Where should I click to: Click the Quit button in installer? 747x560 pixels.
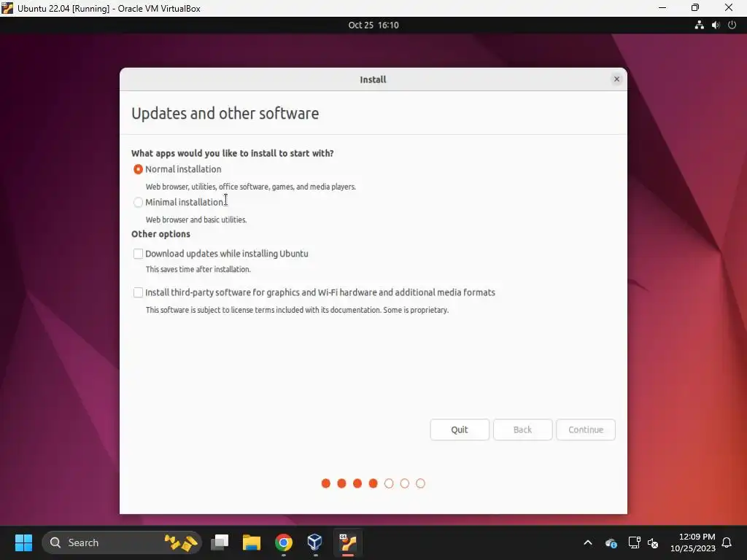pos(460,429)
